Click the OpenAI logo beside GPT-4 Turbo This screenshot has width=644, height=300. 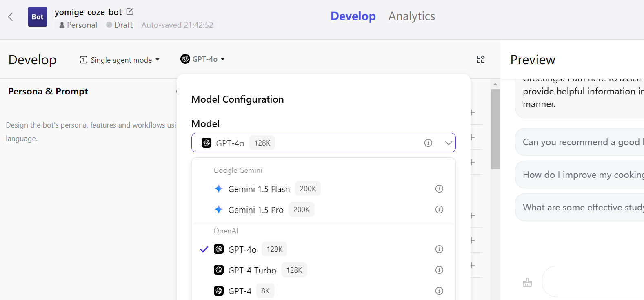219,270
